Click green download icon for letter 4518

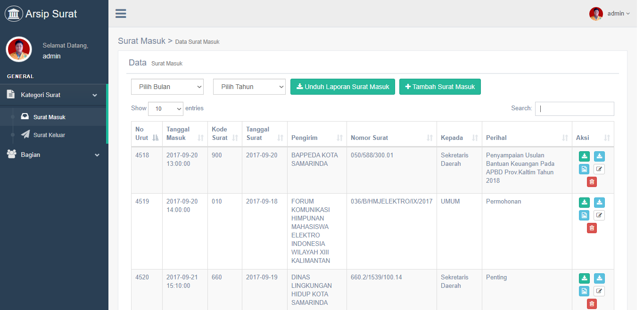tap(584, 156)
